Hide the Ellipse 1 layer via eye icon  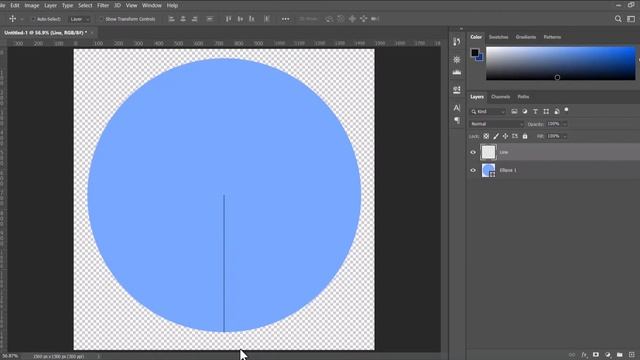point(473,170)
